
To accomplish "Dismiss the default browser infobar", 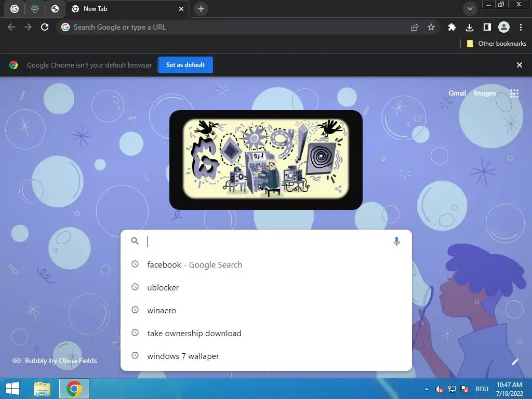I will [x=520, y=65].
